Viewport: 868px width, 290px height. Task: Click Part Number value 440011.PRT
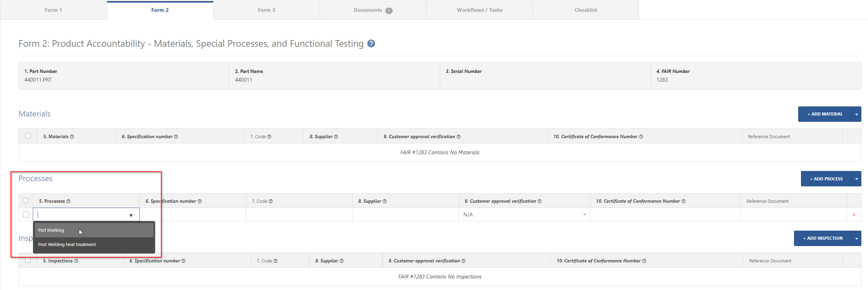tap(38, 80)
